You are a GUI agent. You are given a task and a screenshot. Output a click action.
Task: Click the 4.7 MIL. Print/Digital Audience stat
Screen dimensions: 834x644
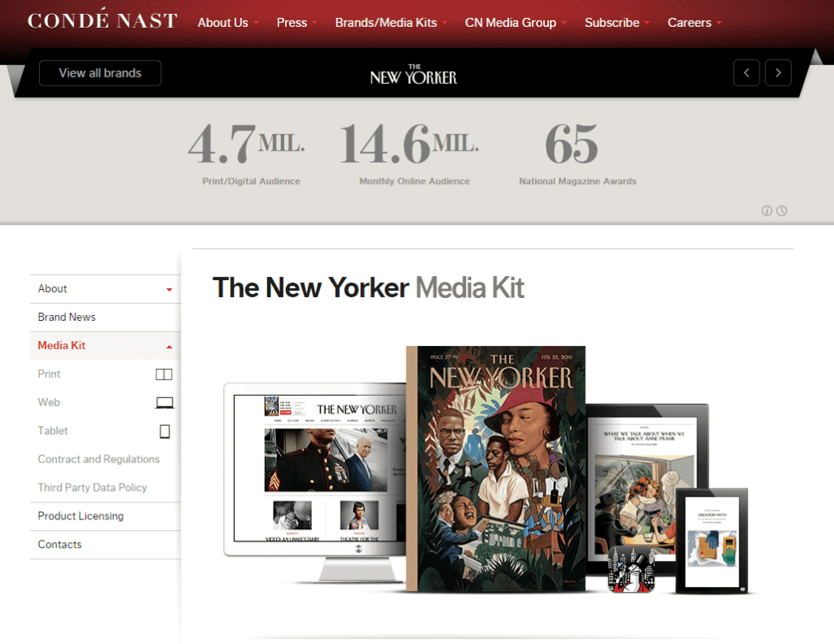[248, 154]
